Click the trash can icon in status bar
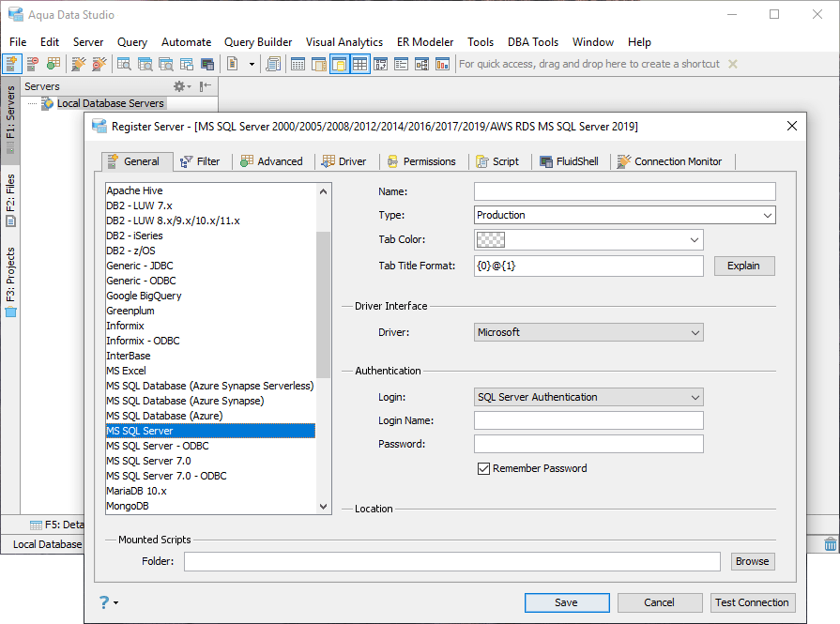840x624 pixels. point(830,544)
